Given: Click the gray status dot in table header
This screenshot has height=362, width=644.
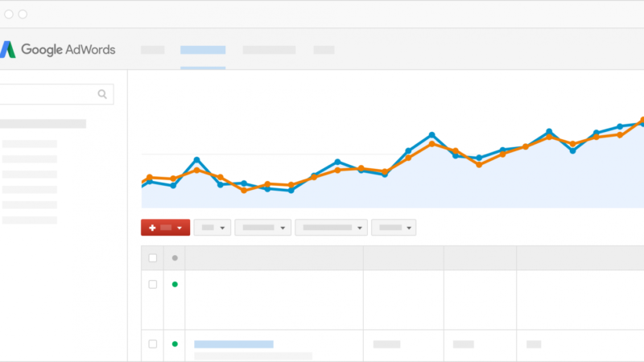Looking at the screenshot, I should point(175,258).
